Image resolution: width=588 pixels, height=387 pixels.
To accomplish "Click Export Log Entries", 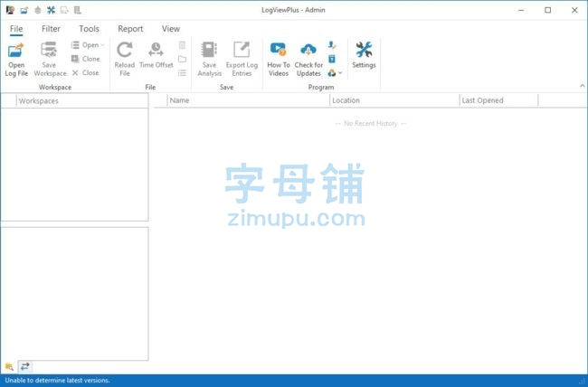I will coord(242,60).
